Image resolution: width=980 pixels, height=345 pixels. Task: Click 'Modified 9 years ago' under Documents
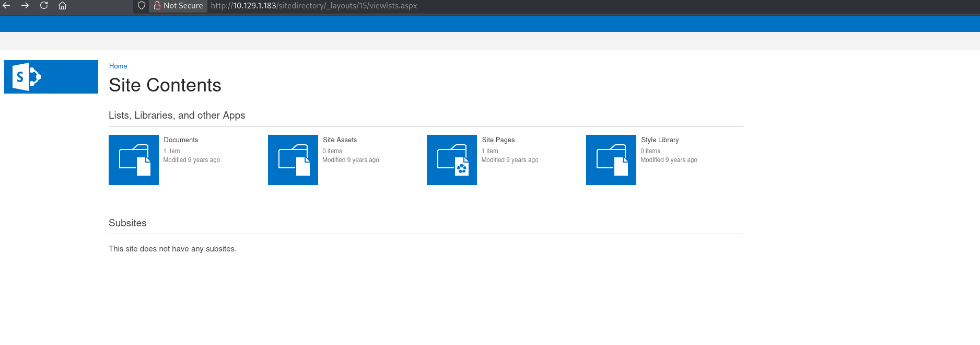(192, 160)
